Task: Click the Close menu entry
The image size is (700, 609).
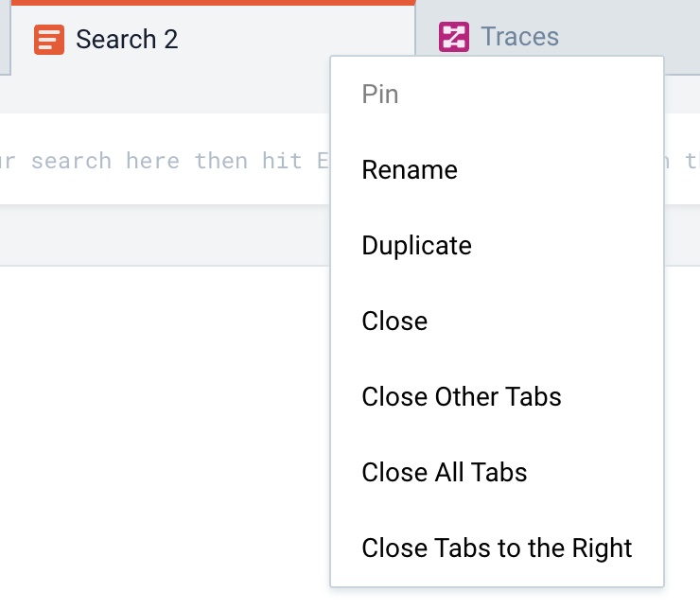Action: [x=394, y=322]
